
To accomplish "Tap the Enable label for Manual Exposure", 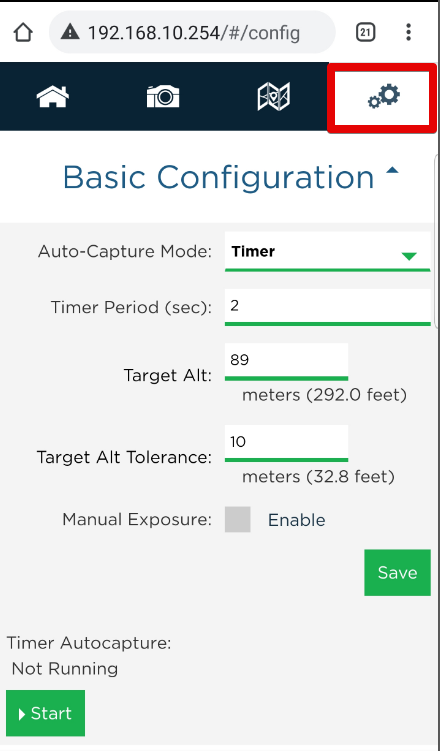I will click(296, 520).
